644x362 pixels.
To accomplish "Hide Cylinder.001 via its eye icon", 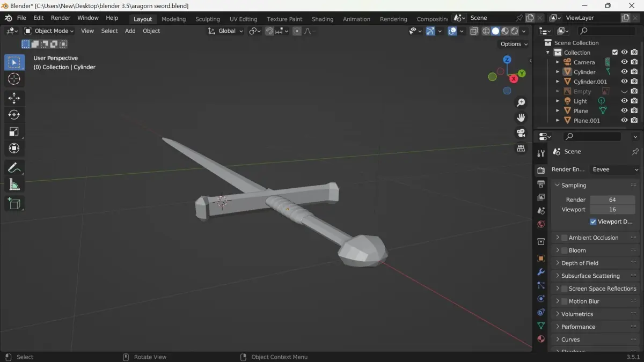I will [624, 82].
